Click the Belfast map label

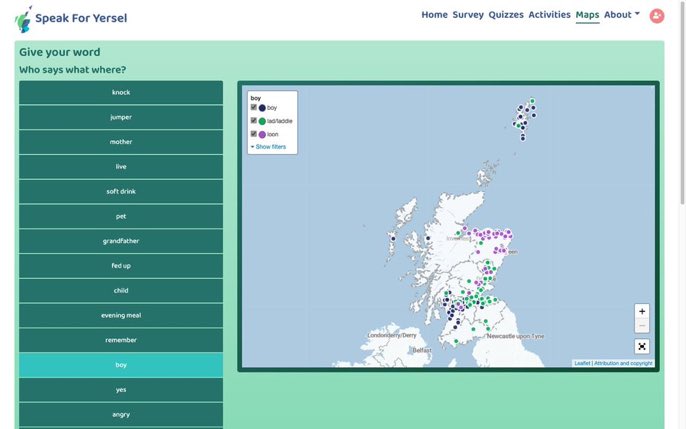point(422,350)
